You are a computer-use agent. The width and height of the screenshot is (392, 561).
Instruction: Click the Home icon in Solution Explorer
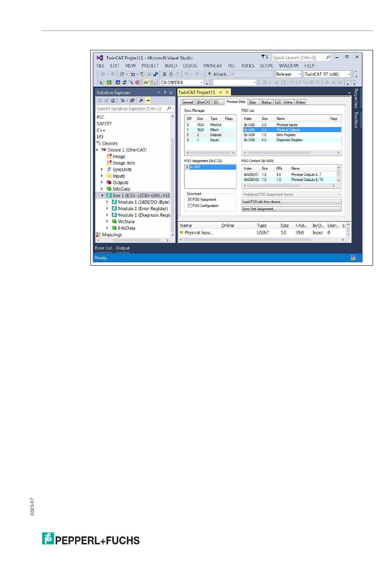(x=113, y=100)
